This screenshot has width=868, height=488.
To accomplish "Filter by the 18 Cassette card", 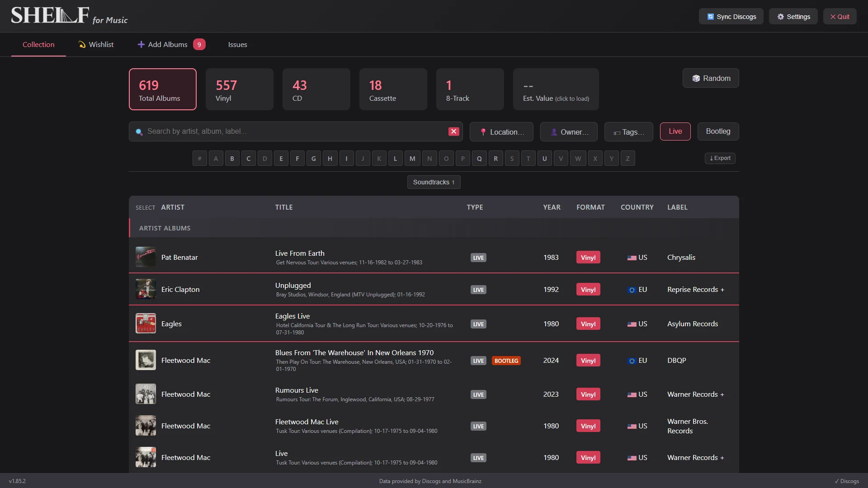I will pyautogui.click(x=393, y=89).
